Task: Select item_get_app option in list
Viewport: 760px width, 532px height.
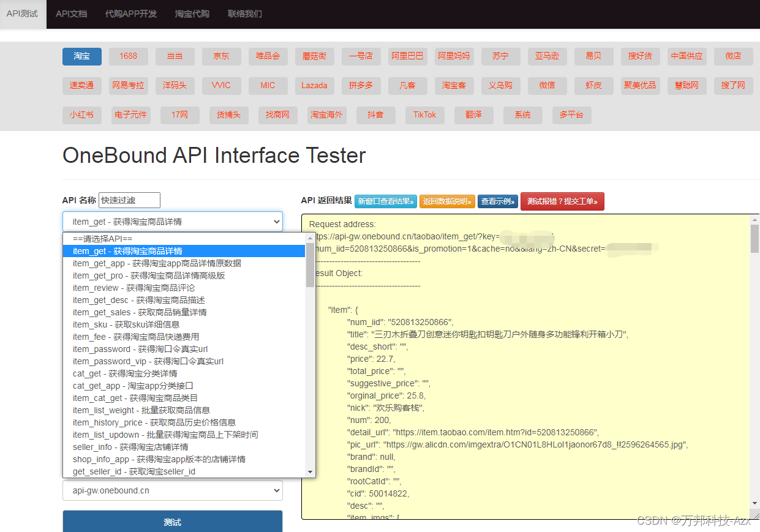Action: [184, 263]
